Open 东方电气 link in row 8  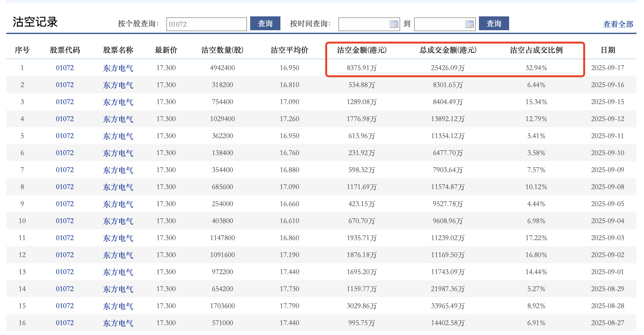[118, 187]
